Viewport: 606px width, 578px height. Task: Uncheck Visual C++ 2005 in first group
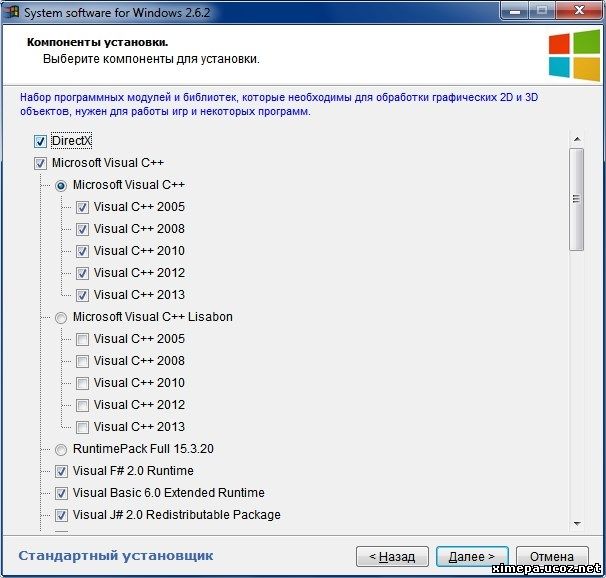point(83,207)
